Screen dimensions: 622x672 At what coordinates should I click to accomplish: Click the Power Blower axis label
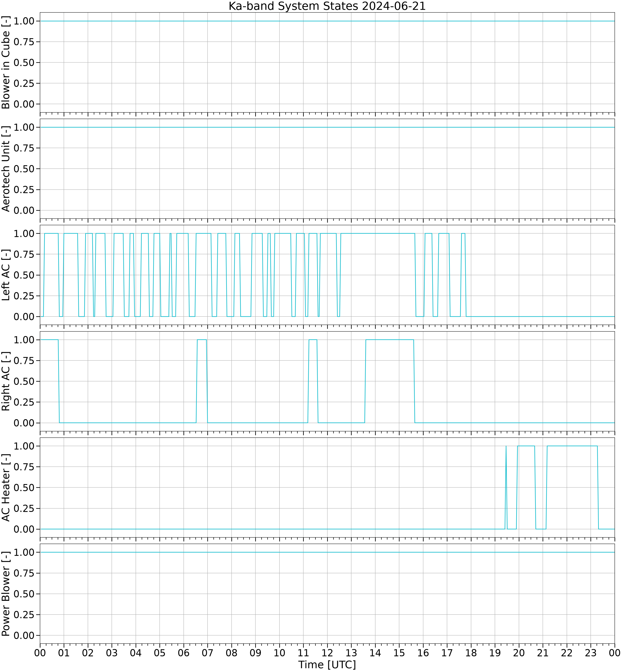click(6, 594)
